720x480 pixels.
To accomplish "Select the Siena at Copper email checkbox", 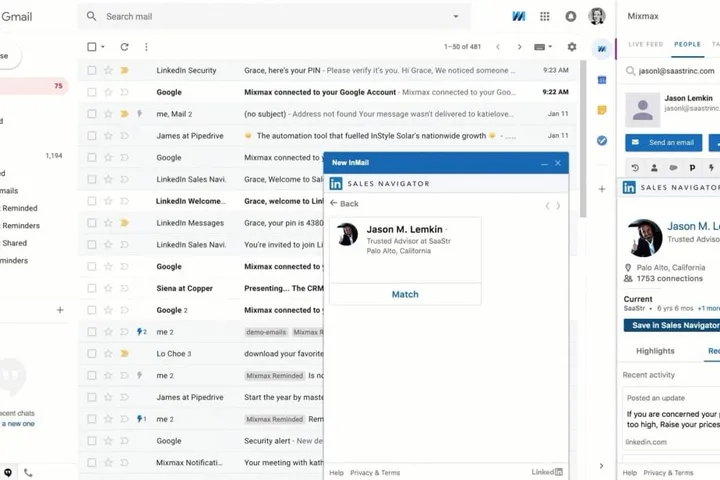I will click(x=92, y=288).
